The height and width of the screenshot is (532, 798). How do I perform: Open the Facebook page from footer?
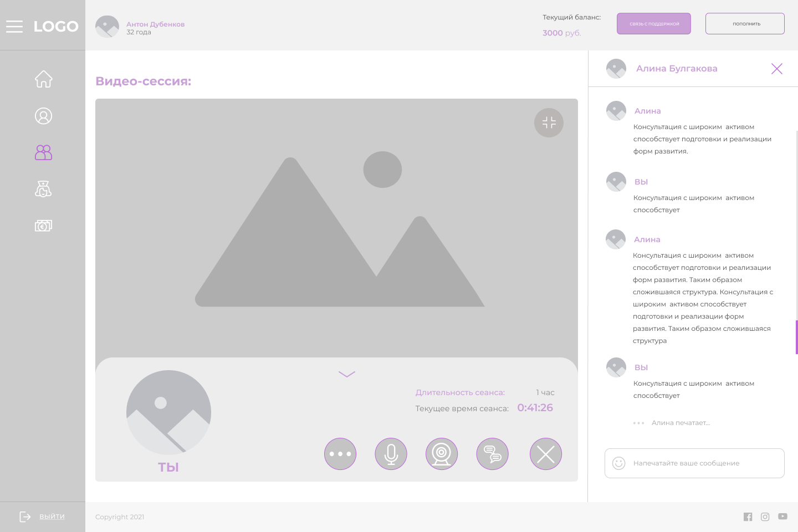[748, 517]
